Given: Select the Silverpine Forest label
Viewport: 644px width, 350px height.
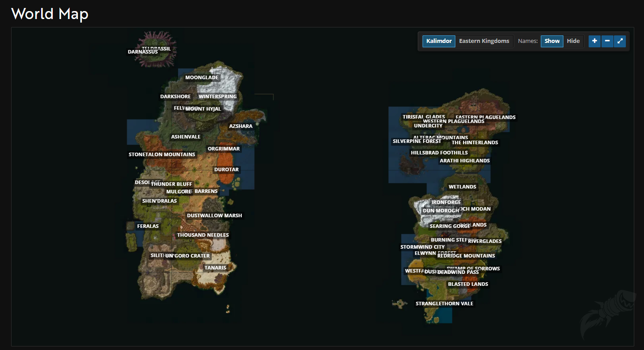Looking at the screenshot, I should coord(417,141).
